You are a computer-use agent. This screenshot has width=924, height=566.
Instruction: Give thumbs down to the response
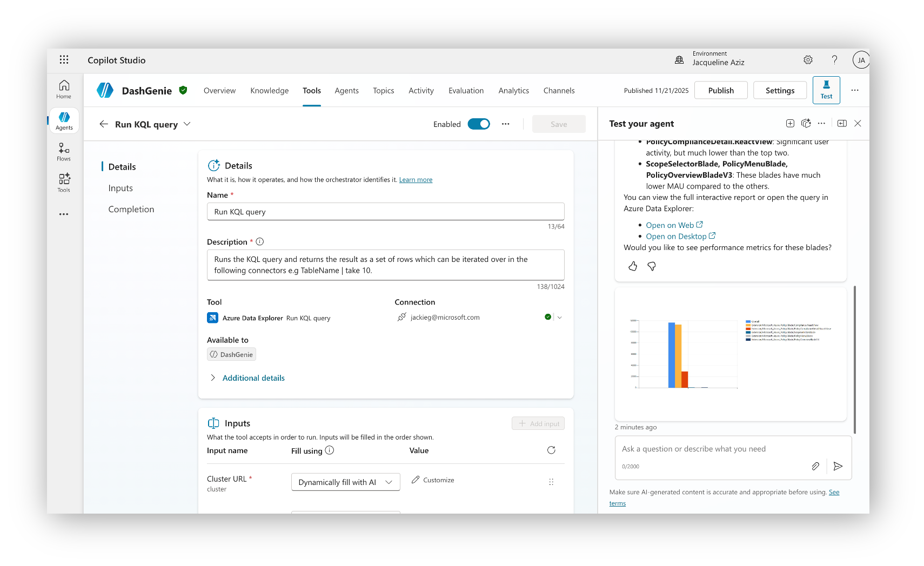(652, 266)
